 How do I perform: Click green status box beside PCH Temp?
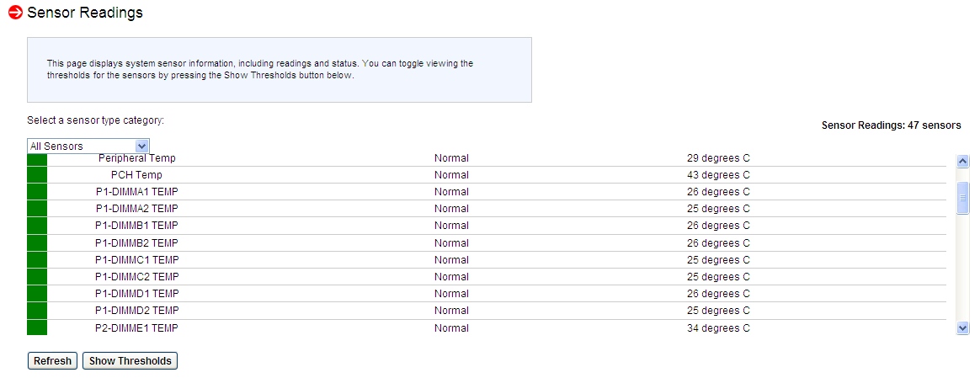pos(37,175)
